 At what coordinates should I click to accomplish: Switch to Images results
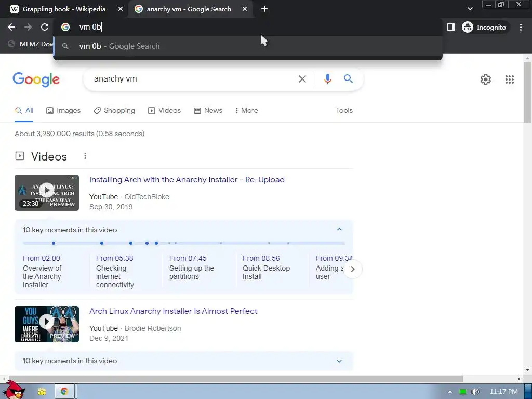pyautogui.click(x=63, y=110)
